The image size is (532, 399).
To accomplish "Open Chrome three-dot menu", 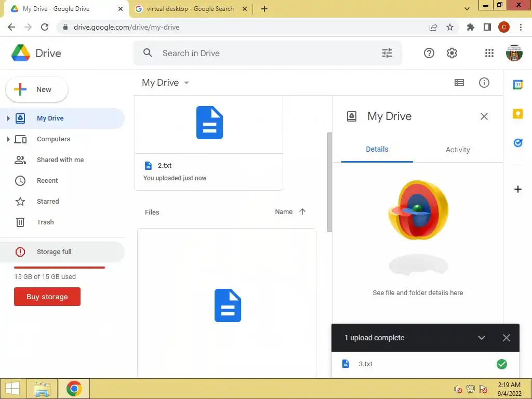I will 521,27.
